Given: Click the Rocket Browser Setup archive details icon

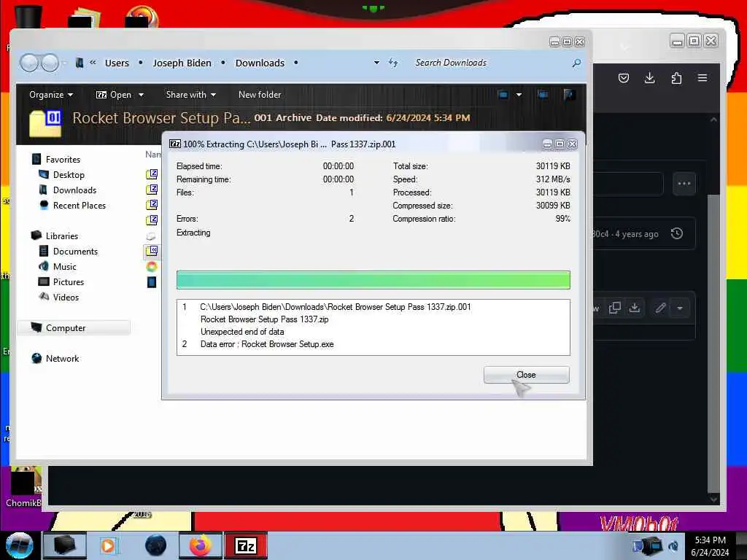Looking at the screenshot, I should coord(45,122).
